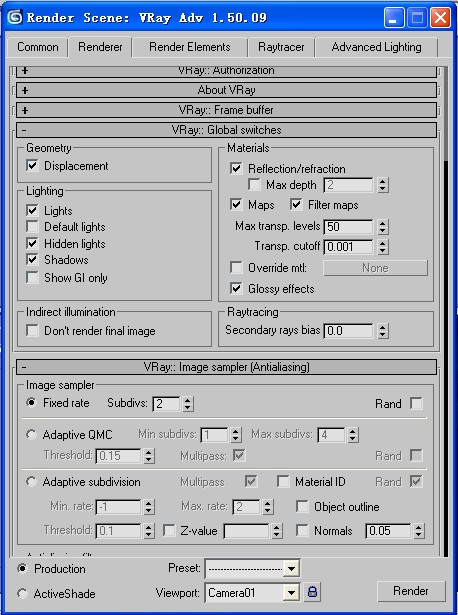Click the Override mtl None button
The height and width of the screenshot is (615, 458).
375,268
